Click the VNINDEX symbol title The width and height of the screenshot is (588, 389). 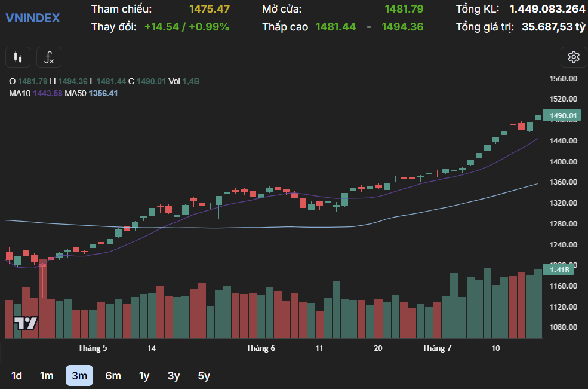click(x=33, y=18)
